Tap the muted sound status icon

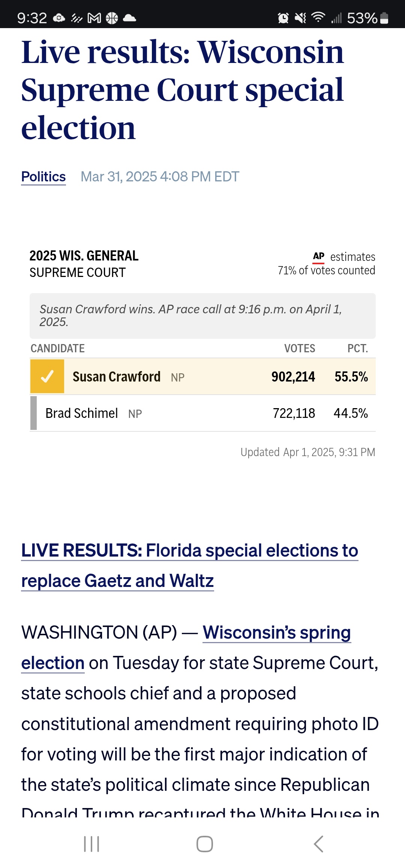[300, 18]
